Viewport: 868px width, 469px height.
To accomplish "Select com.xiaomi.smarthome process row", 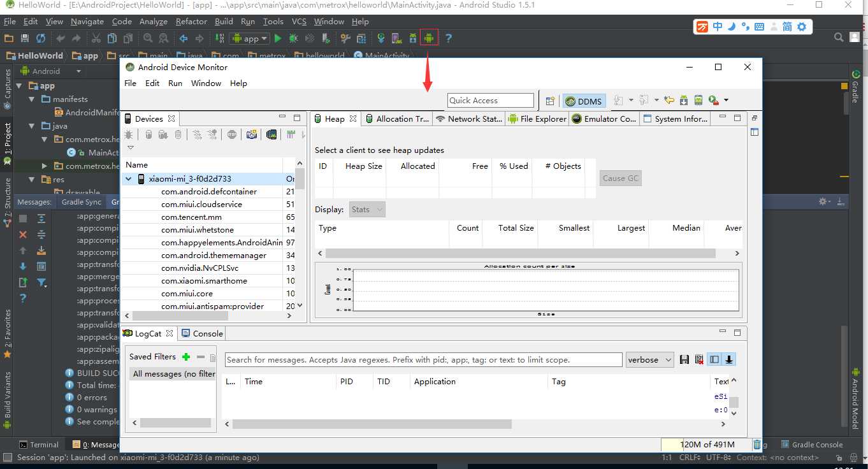I will [208, 281].
